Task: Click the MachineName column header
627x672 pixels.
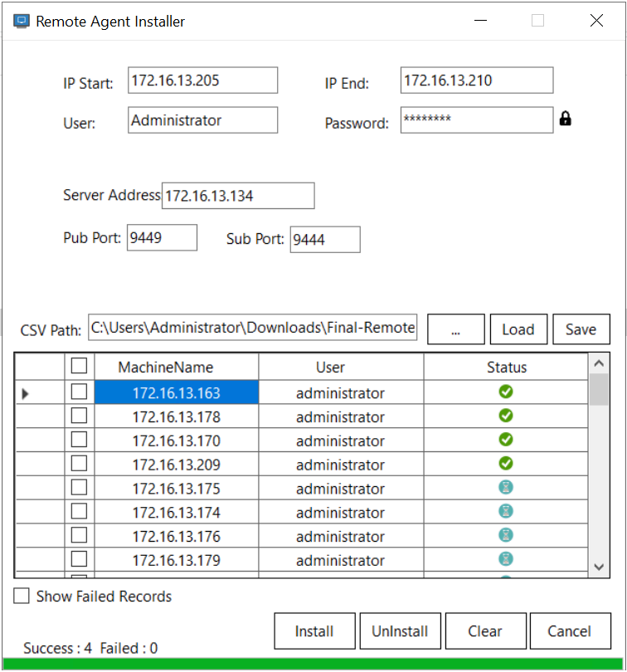Action: (176, 367)
